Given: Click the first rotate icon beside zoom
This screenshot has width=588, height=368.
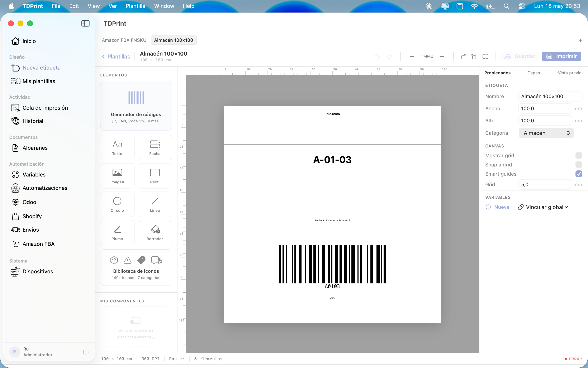Looking at the screenshot, I should point(464,56).
